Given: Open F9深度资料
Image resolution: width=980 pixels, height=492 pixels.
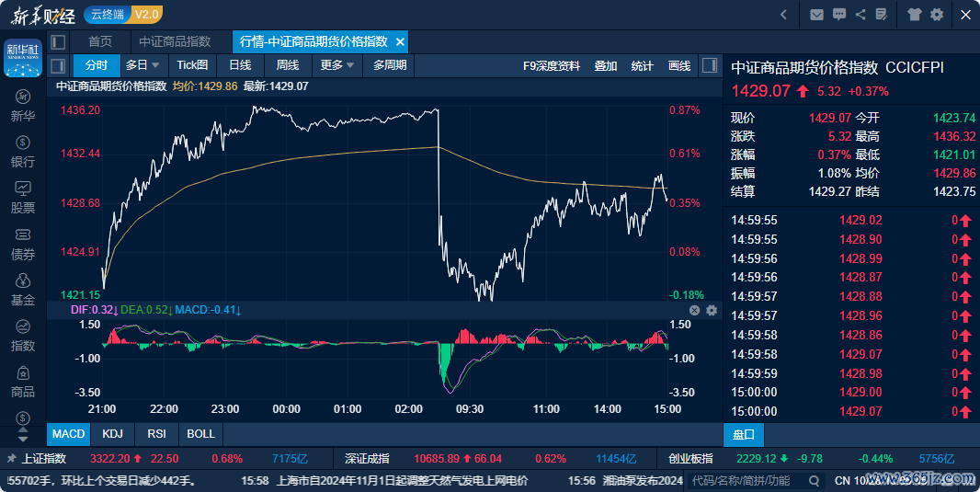Looking at the screenshot, I should tap(552, 65).
